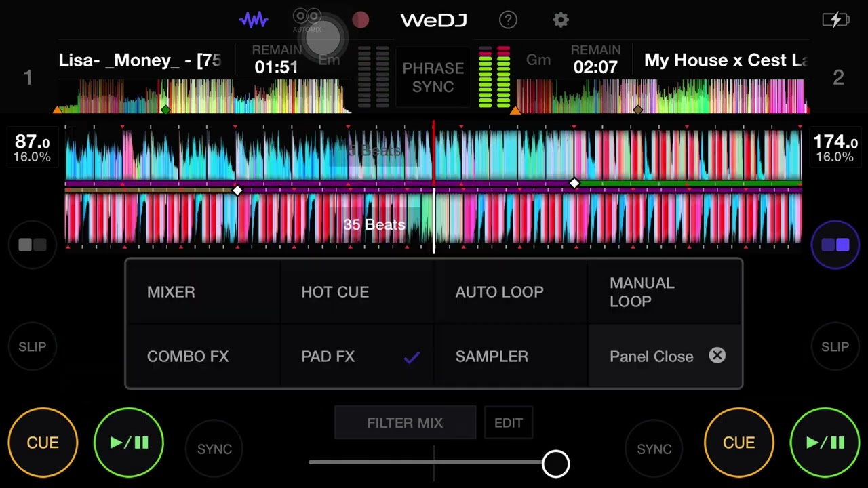Play or pause deck 1
This screenshot has height=488, width=868.
(129, 443)
